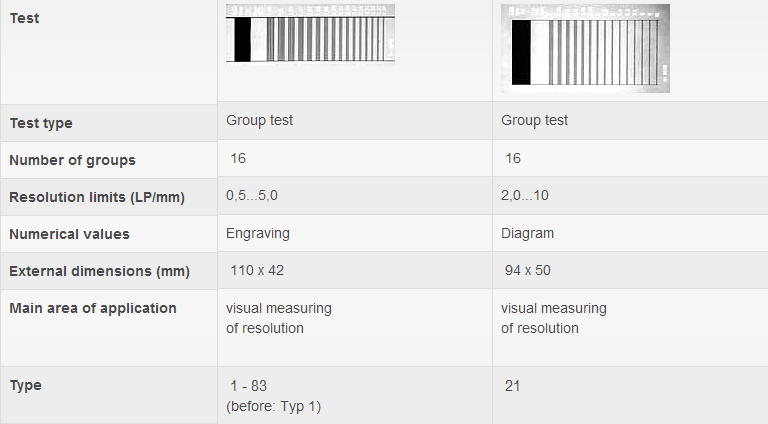
Task: Select the "94 x 50" dimensions value
Action: (528, 270)
